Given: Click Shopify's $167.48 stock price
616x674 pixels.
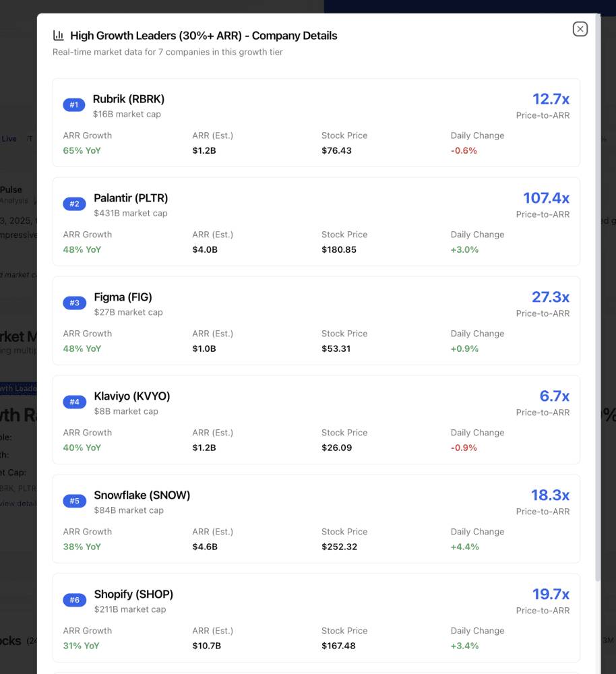Looking at the screenshot, I should click(340, 645).
